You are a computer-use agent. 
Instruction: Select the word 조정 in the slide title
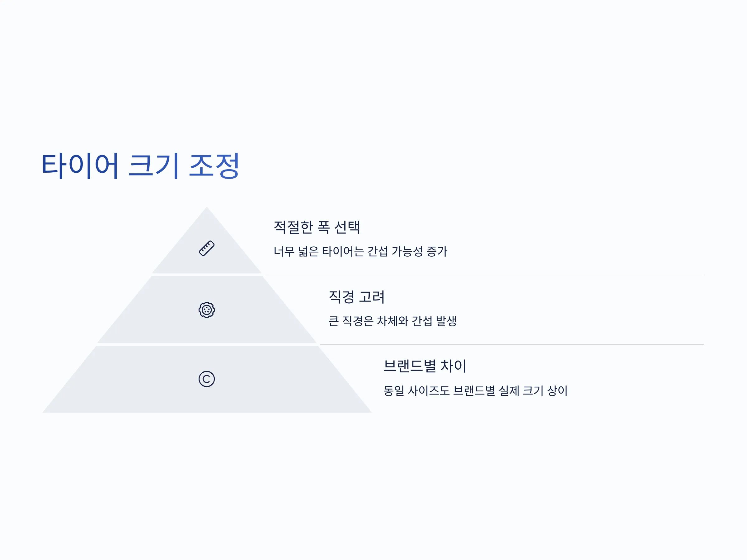pos(214,166)
